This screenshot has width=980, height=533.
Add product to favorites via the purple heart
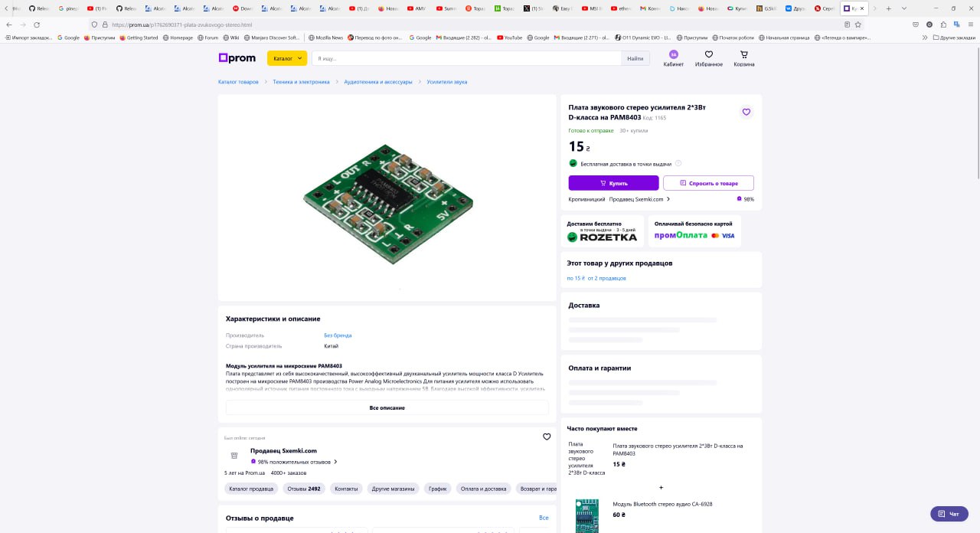(746, 112)
